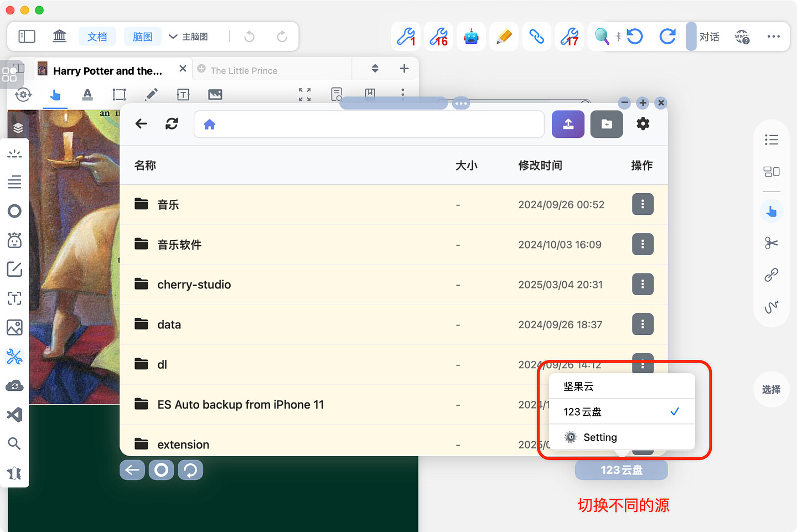Refresh the file list
The height and width of the screenshot is (532, 797).
[x=172, y=124]
